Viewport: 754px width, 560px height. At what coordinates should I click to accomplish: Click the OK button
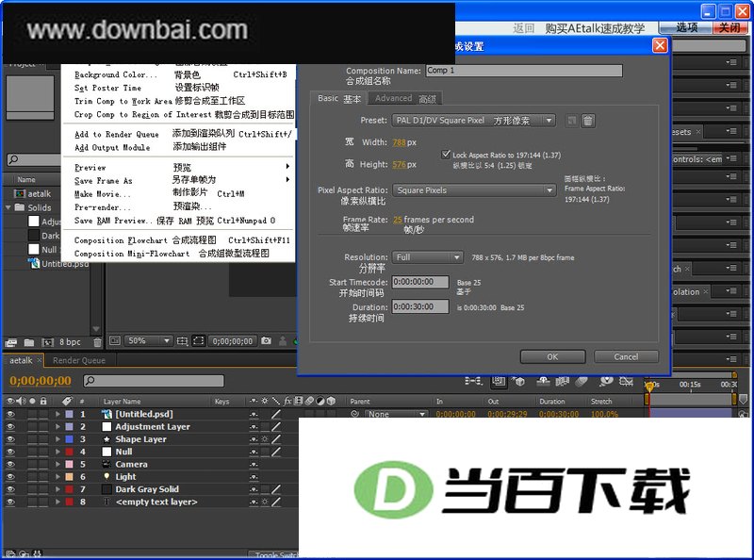[x=552, y=357]
